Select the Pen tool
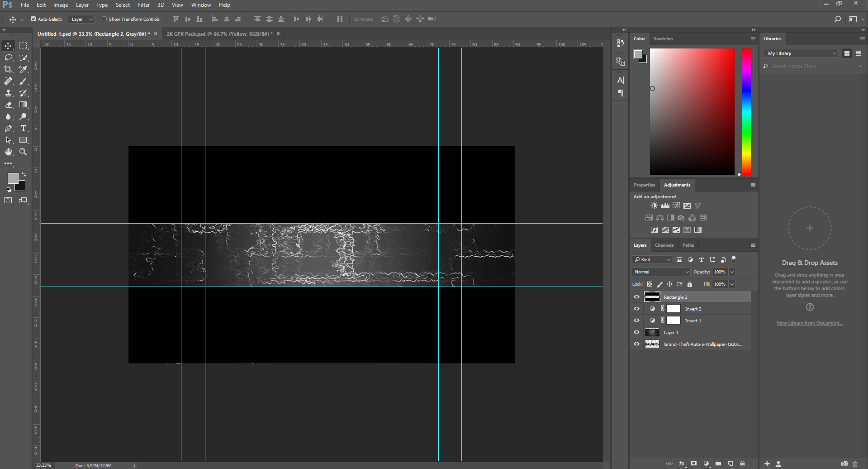 (8, 128)
